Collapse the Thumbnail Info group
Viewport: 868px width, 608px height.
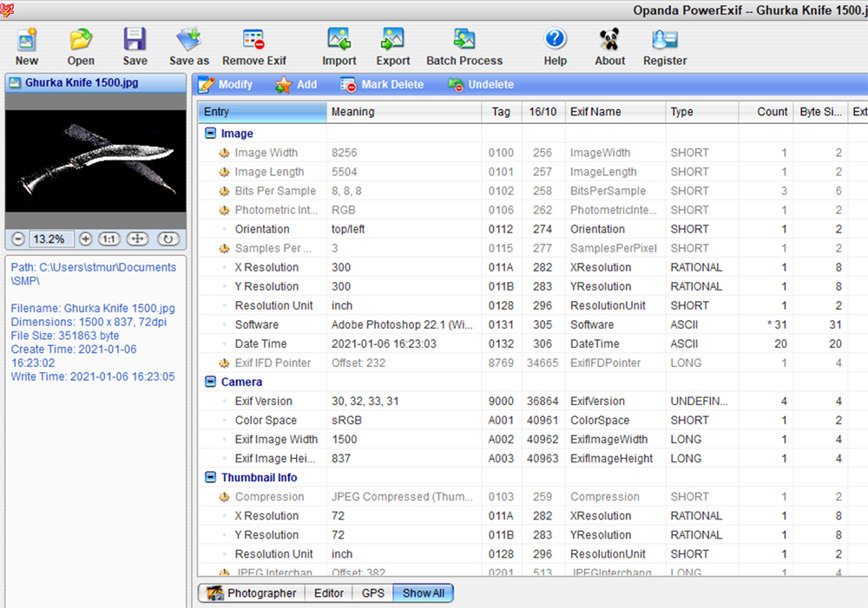[x=210, y=478]
